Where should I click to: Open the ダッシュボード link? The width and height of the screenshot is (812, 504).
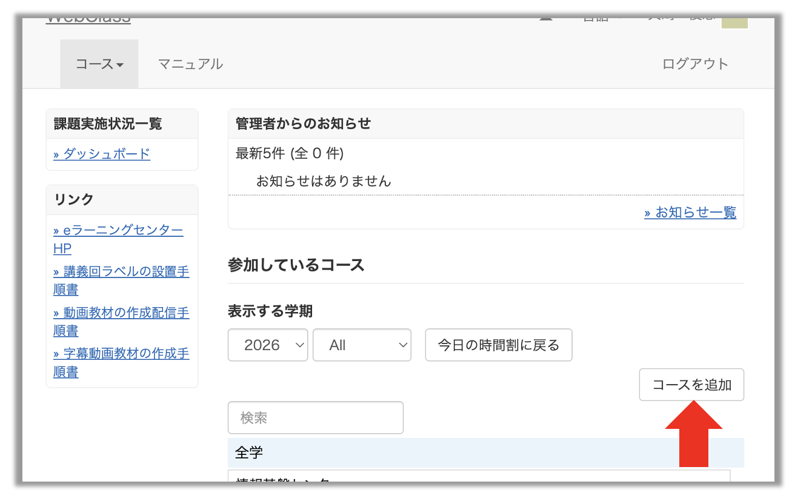(102, 154)
